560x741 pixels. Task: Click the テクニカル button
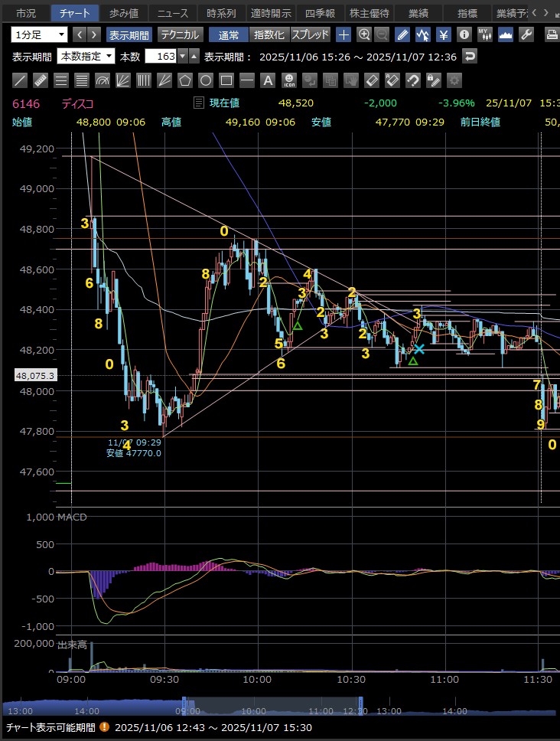pos(180,34)
